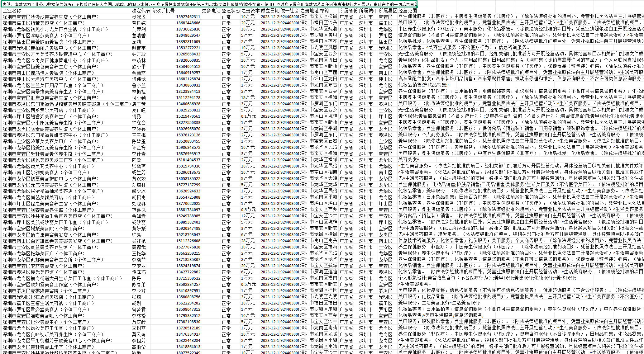Select the 28万元 registered capital cell
644x354 pixels.
pos(248,241)
